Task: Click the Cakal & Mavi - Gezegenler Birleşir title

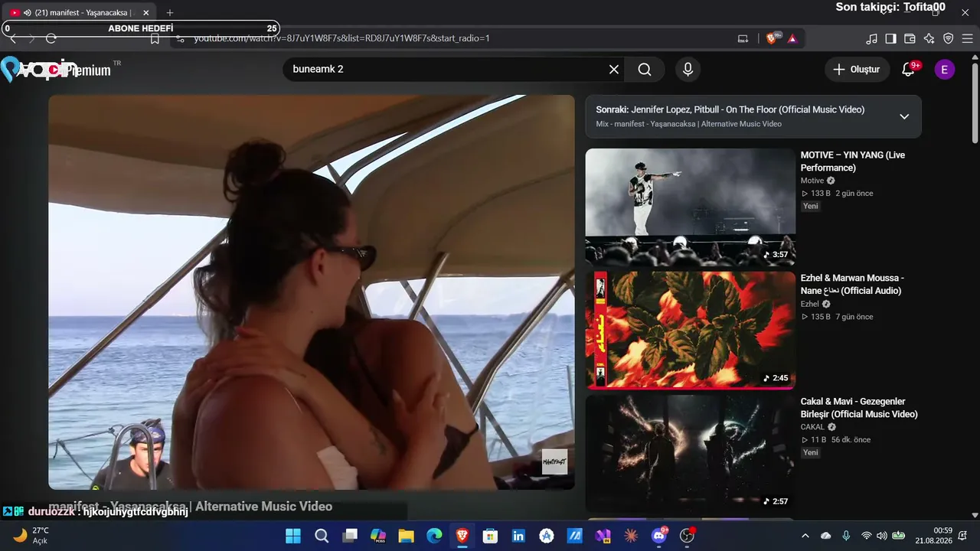Action: click(x=859, y=408)
